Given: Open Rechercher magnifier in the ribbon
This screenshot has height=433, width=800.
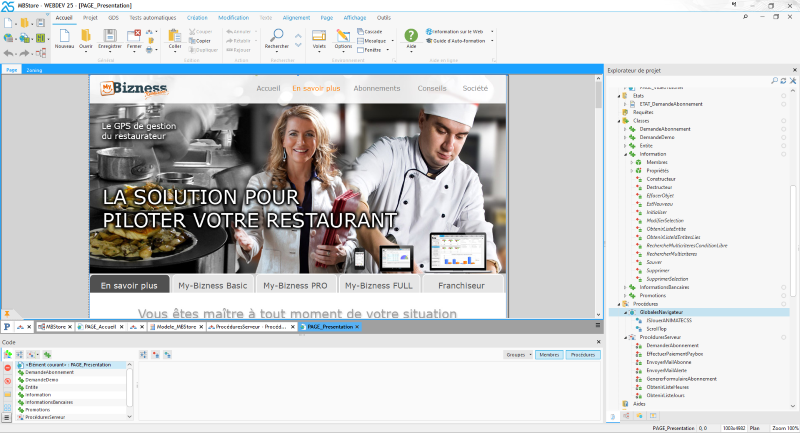Looking at the screenshot, I should (x=277, y=36).
